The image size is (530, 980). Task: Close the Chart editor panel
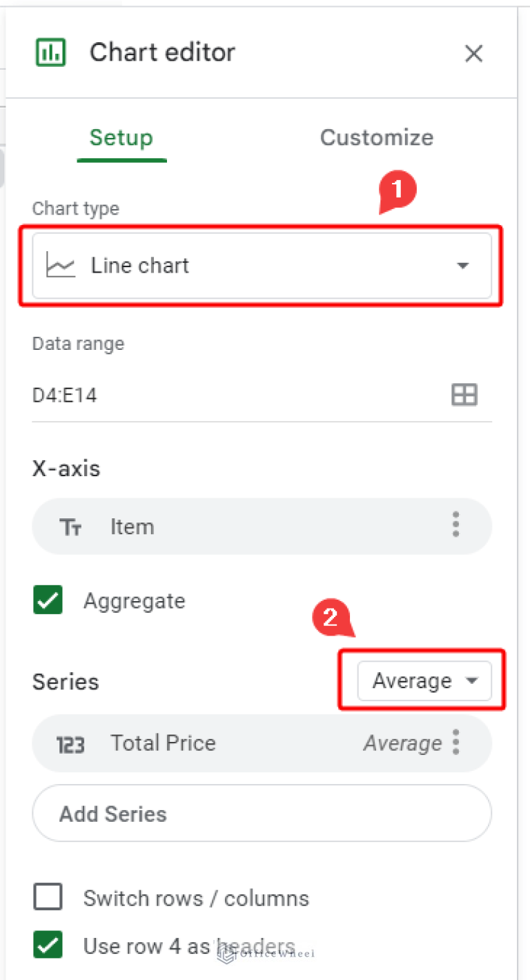tap(473, 54)
